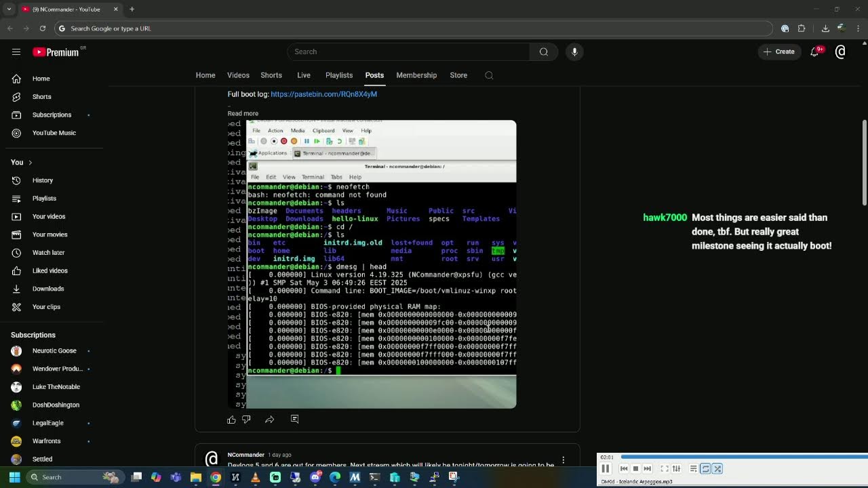The height and width of the screenshot is (488, 868).
Task: Click the Chrome address bar
Action: 414,28
